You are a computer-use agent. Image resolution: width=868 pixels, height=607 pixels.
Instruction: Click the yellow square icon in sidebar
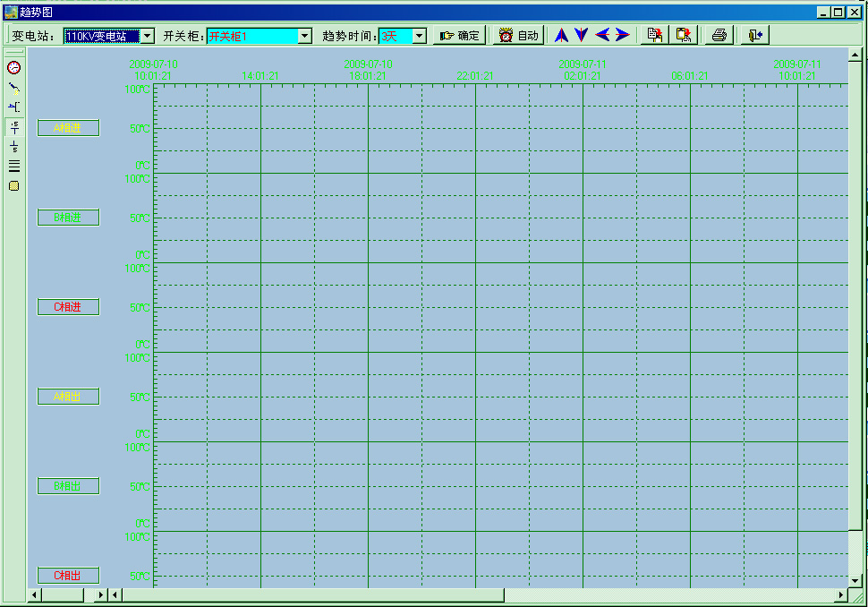(13, 186)
